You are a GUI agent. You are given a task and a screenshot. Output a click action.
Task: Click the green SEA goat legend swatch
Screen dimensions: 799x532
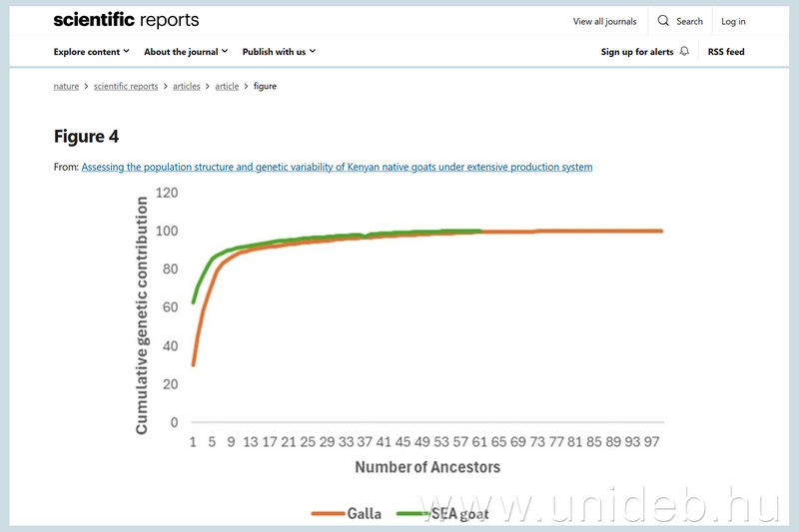413,513
